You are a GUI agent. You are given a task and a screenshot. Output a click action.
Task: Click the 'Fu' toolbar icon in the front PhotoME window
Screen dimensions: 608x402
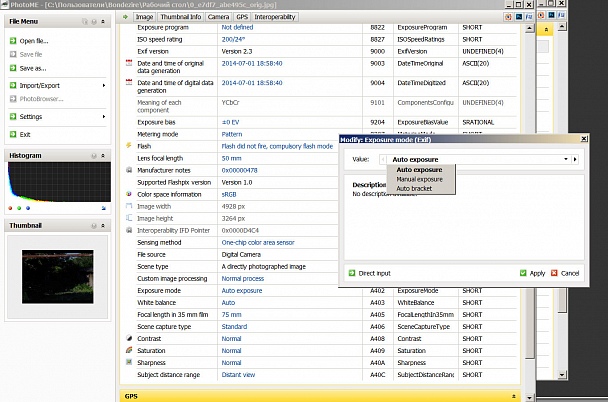(x=529, y=17)
